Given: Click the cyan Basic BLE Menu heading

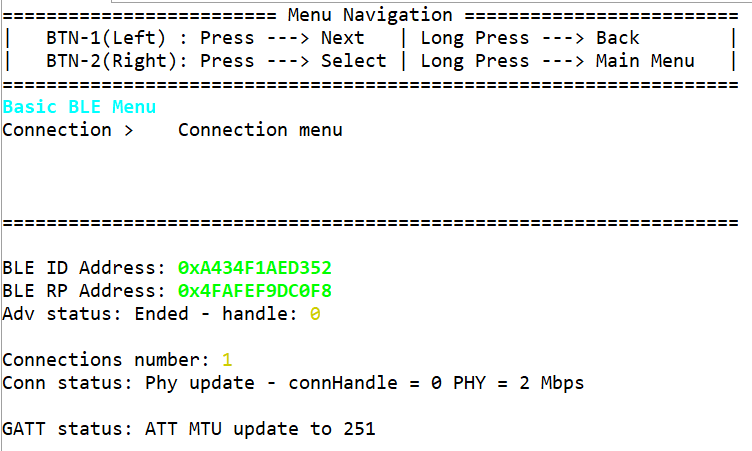Looking at the screenshot, I should [x=79, y=107].
